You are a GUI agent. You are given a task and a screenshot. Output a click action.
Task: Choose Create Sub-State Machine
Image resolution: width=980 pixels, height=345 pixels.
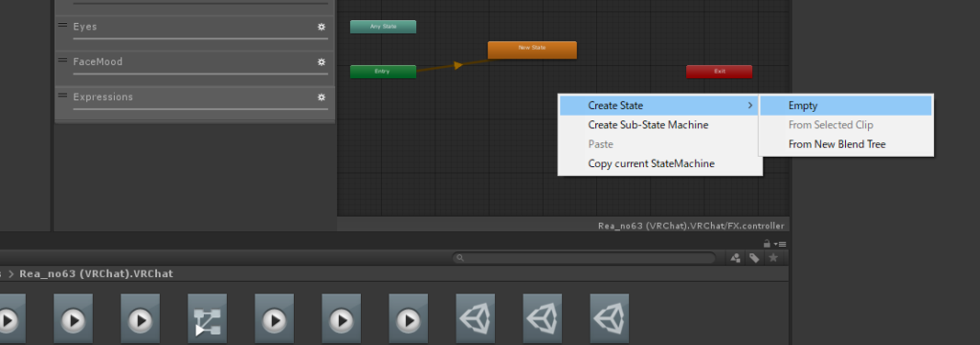(648, 125)
